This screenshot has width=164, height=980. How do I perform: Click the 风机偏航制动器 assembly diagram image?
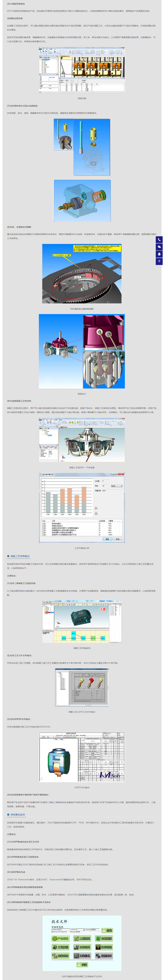82,274
